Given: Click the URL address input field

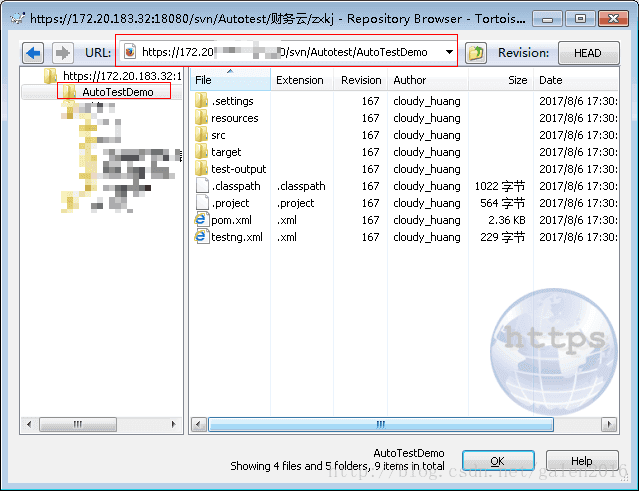Looking at the screenshot, I should [286, 52].
